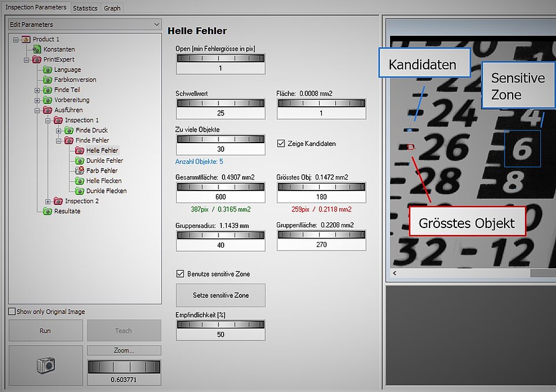556x392 pixels.
Task: Open the Graph tab
Action: [x=112, y=8]
